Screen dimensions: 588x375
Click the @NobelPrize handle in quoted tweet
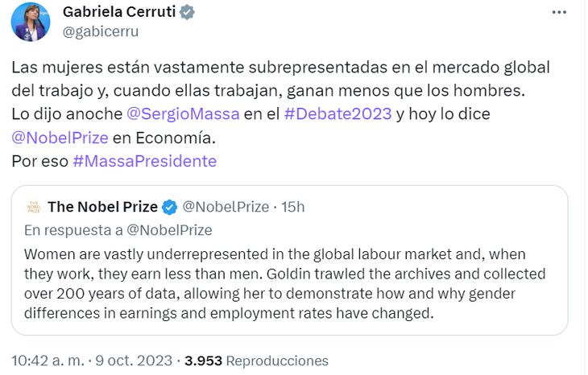pyautogui.click(x=226, y=207)
